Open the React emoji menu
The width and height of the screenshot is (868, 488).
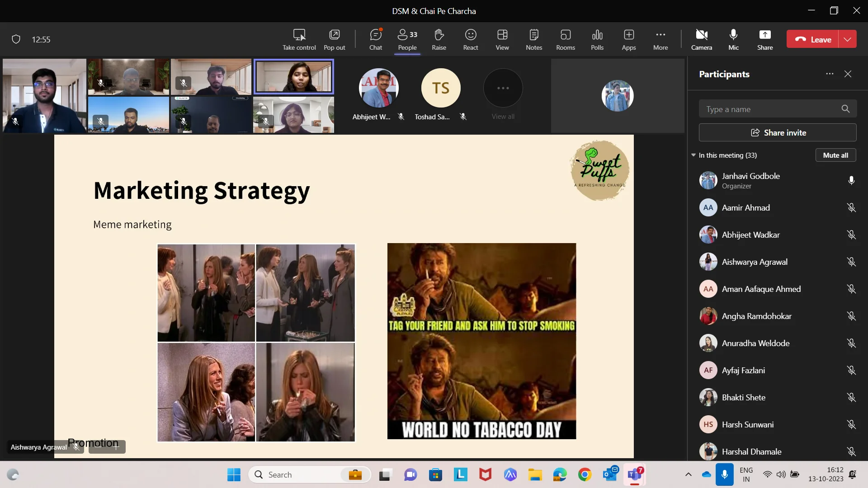click(x=471, y=40)
